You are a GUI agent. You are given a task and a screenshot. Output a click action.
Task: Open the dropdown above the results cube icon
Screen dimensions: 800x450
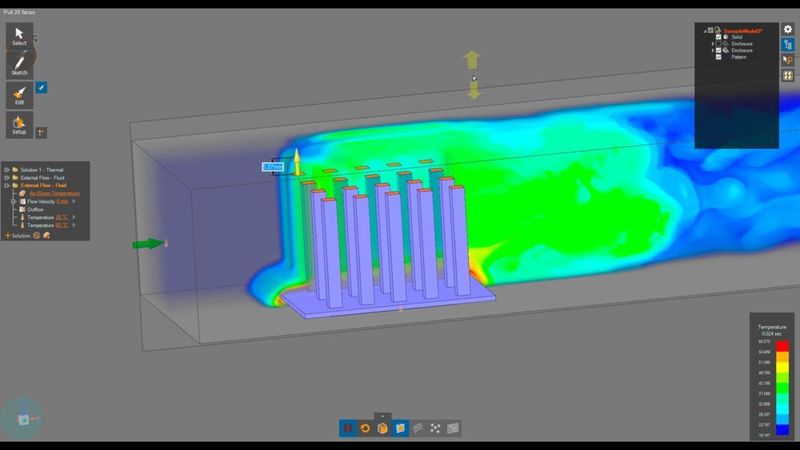coord(383,416)
